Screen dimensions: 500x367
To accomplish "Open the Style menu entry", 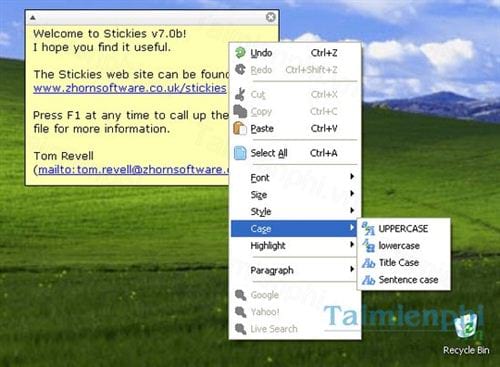I will pyautogui.click(x=295, y=212).
